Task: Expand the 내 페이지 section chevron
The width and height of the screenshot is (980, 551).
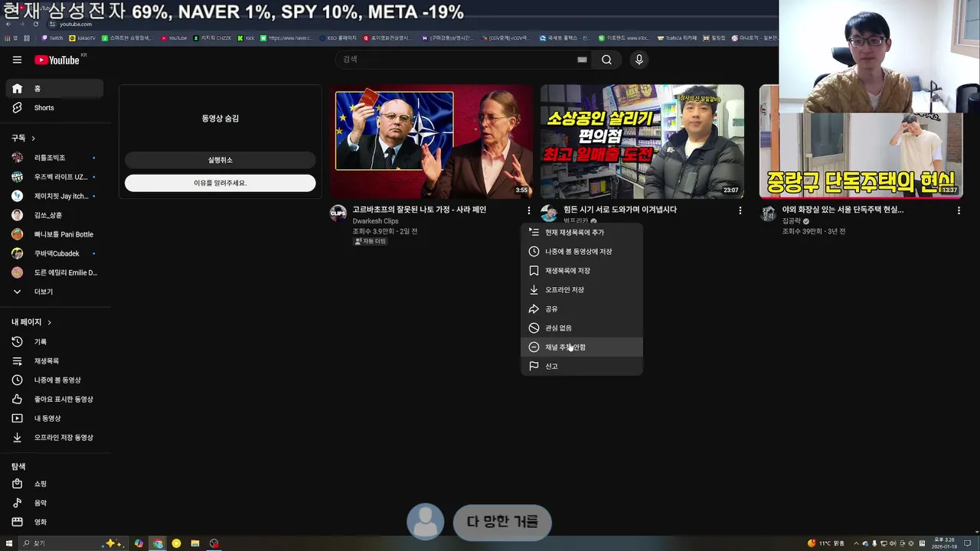Action: 49,322
